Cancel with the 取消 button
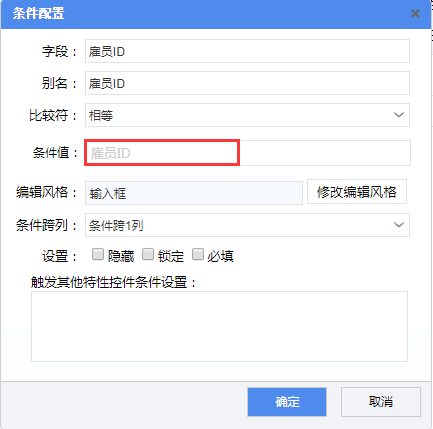 point(381,402)
